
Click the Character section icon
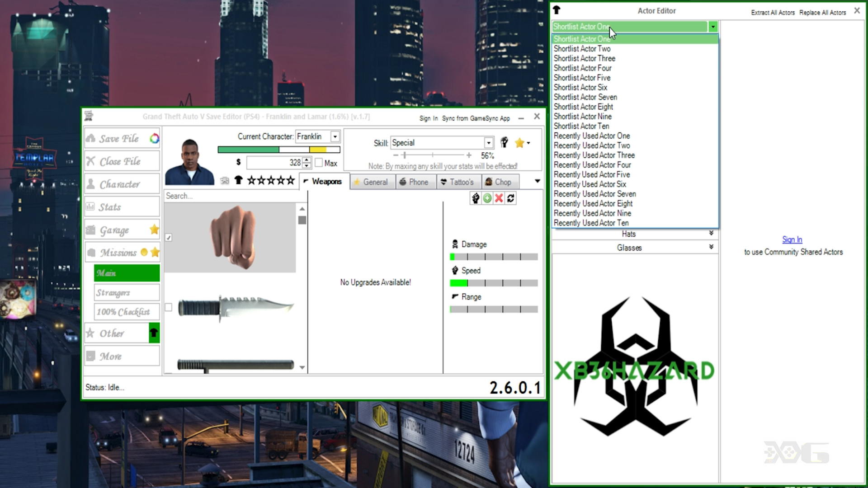coord(91,184)
